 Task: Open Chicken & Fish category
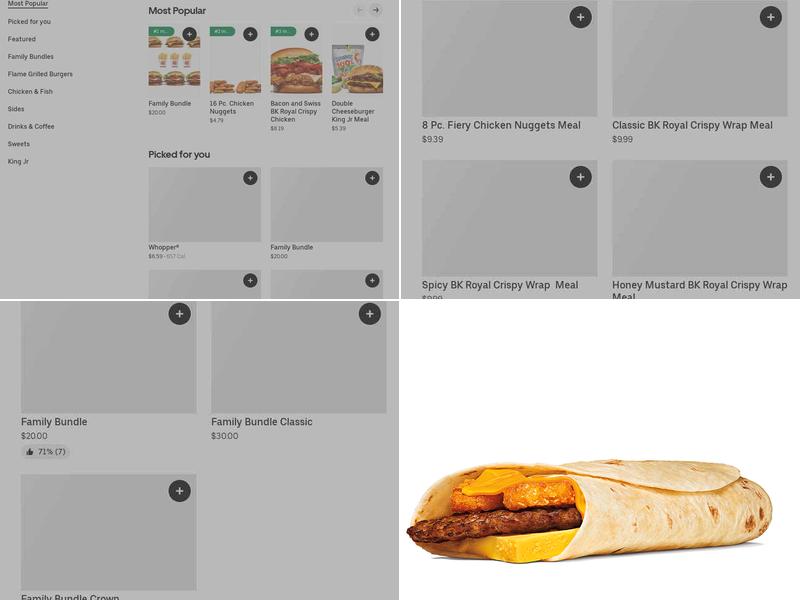click(x=30, y=91)
